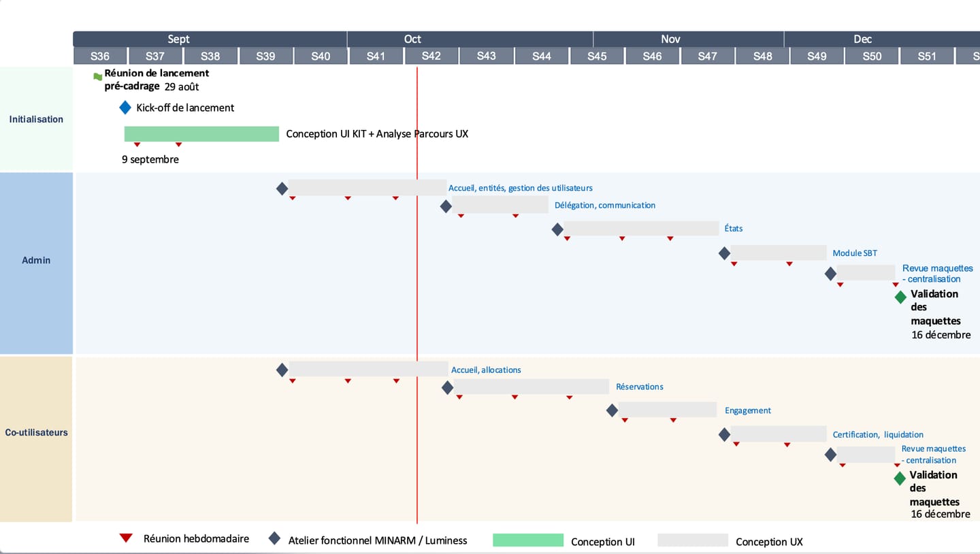Click '16 décembre' under Admin Validation des maquettes

pyautogui.click(x=941, y=334)
